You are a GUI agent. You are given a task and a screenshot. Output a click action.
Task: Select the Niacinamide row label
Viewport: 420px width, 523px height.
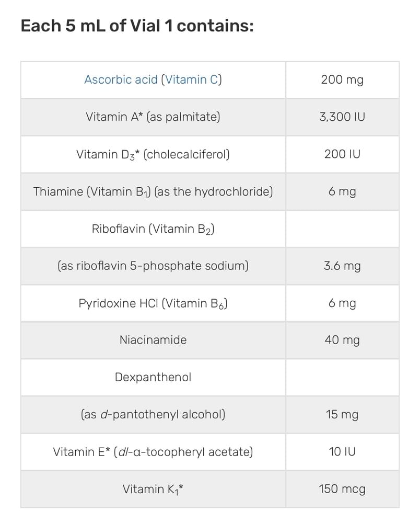153,340
